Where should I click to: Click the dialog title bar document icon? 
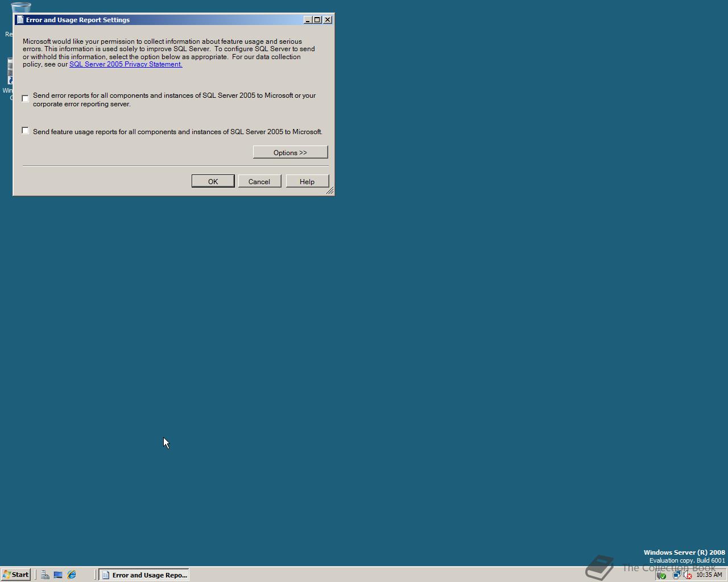20,19
